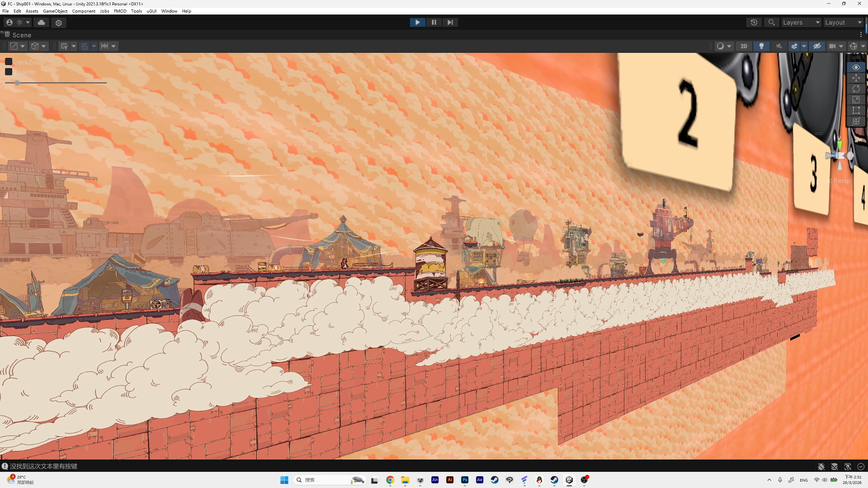The height and width of the screenshot is (488, 868).
Task: Open Unity Cloud services via cloud icon
Action: coord(41,23)
